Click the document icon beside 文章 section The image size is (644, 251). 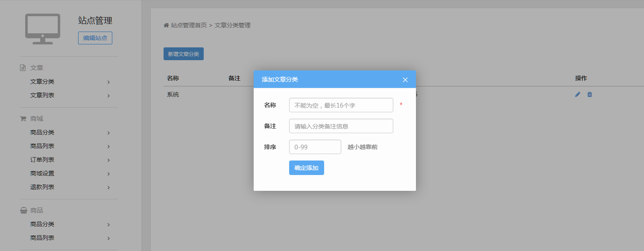(22, 67)
